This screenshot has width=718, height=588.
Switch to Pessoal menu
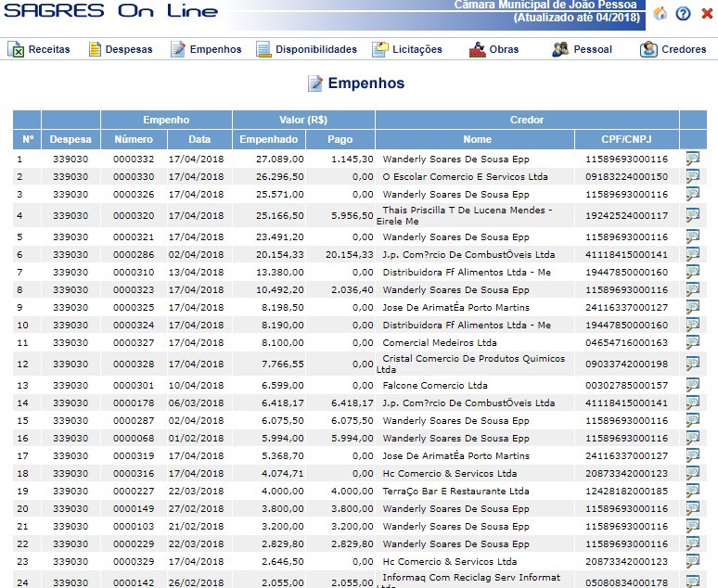tap(582, 49)
